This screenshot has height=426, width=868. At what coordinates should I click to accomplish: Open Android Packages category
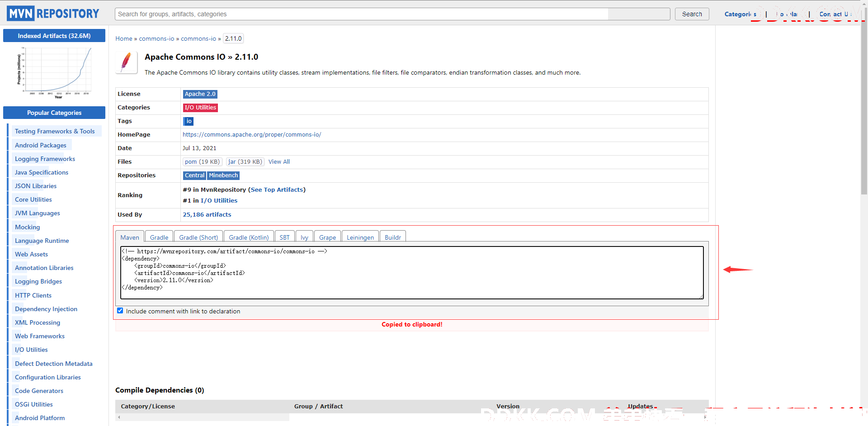[x=41, y=145]
